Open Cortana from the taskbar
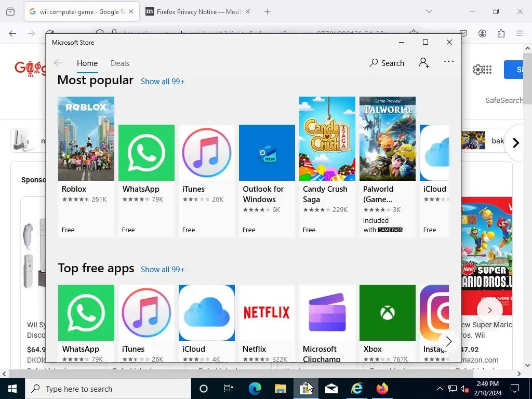Screen dimensions: 532x399 coord(204,389)
